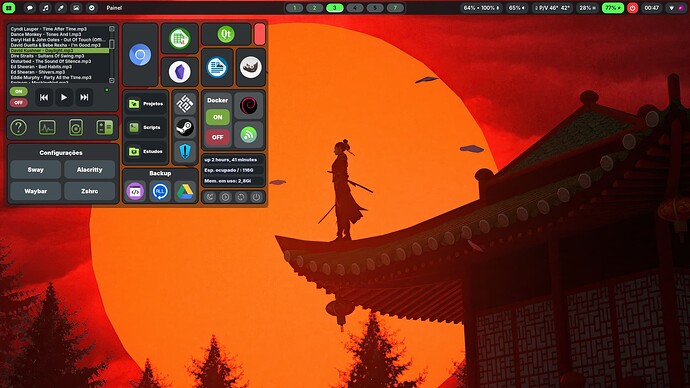Launch the GIMP icon
The image size is (690, 388).
click(251, 67)
